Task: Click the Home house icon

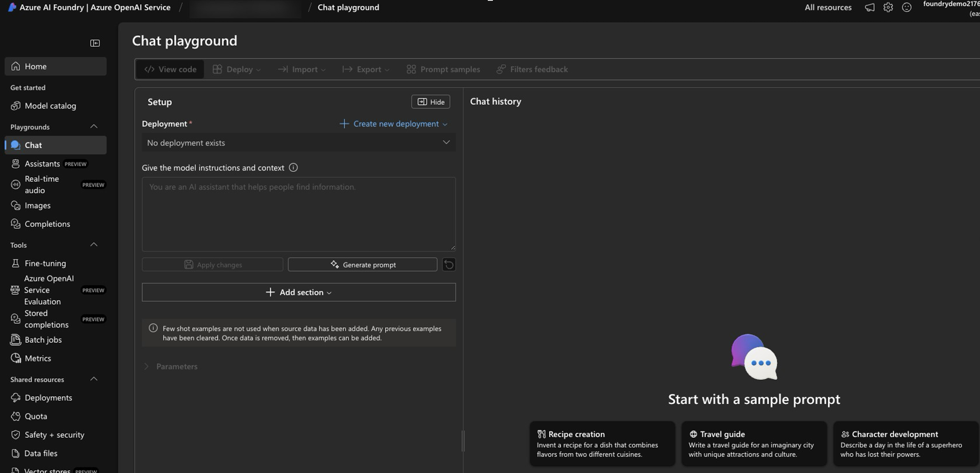Action: (16, 66)
